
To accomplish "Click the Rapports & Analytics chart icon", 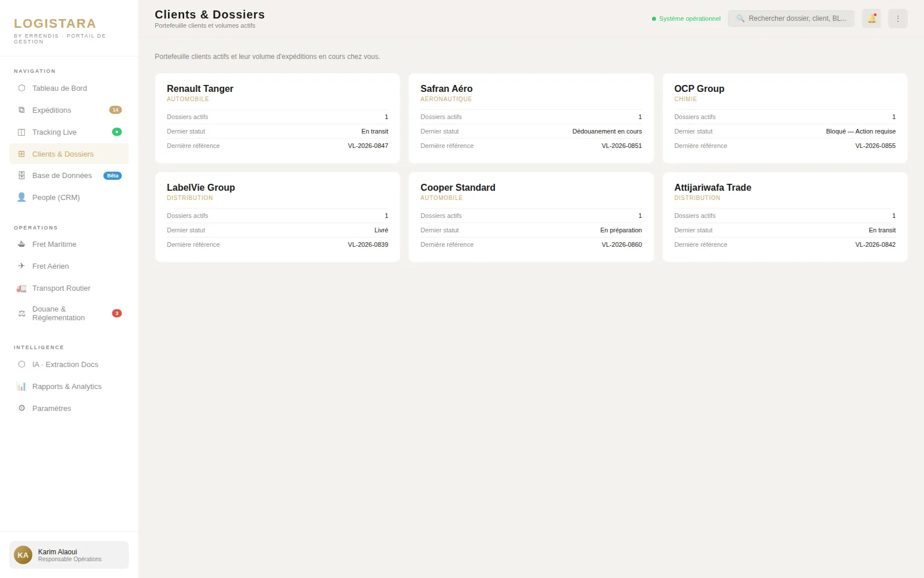I will [x=21, y=387].
